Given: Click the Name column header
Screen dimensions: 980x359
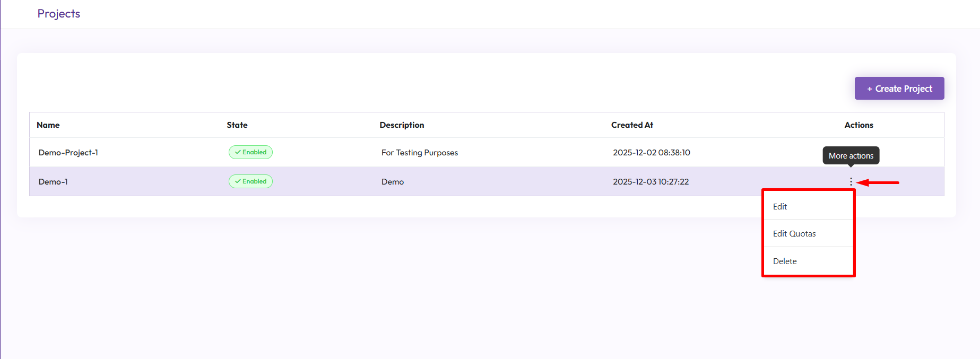Looking at the screenshot, I should click(48, 125).
